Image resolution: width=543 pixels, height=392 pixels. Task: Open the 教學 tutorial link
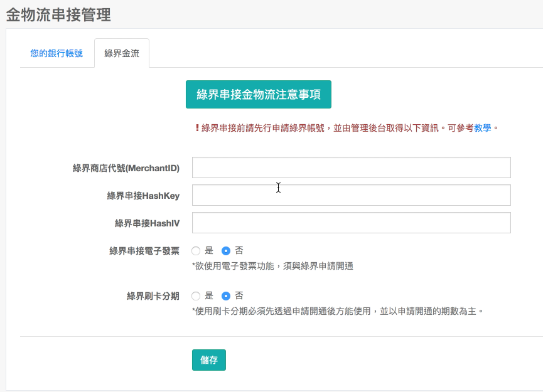pyautogui.click(x=482, y=128)
